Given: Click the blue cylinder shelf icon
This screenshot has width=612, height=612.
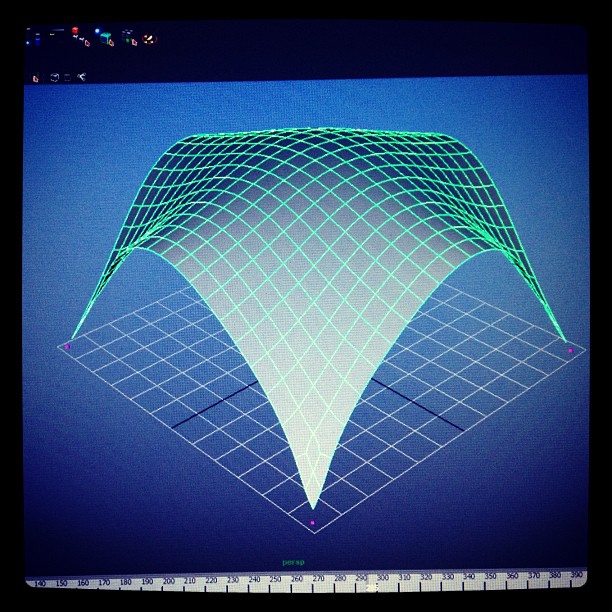Looking at the screenshot, I should [x=37, y=39].
